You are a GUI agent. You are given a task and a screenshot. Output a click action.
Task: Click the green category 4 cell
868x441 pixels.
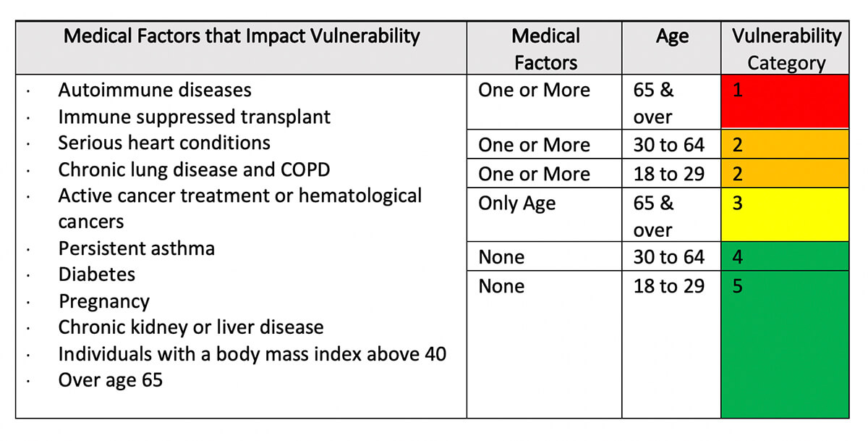(785, 257)
